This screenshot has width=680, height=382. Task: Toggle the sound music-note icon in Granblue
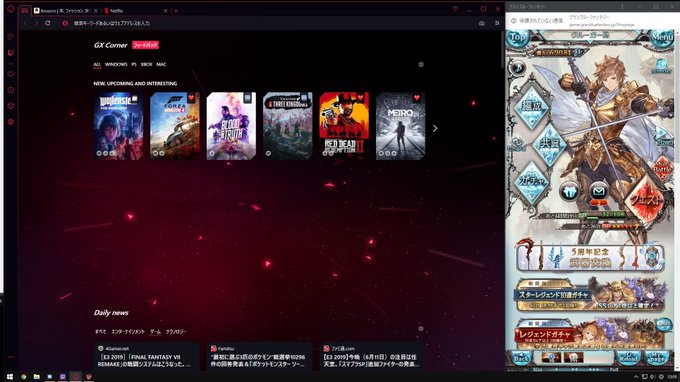coord(517,68)
